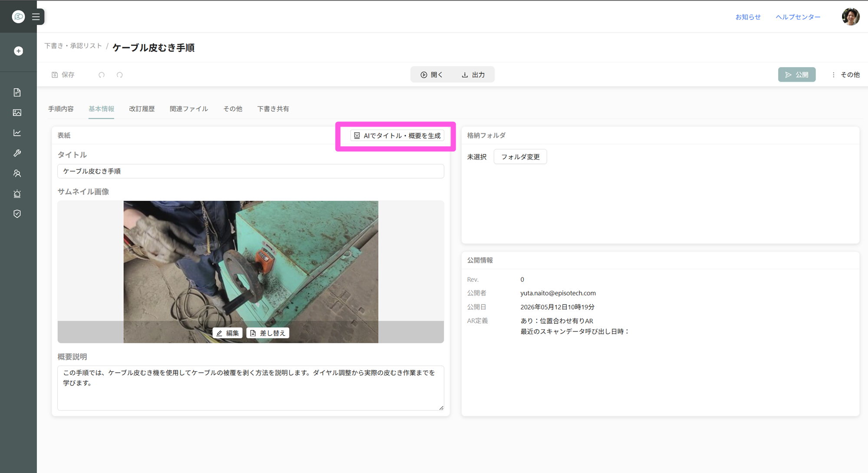Click the タイトル input field
This screenshot has width=868, height=473.
pos(250,171)
